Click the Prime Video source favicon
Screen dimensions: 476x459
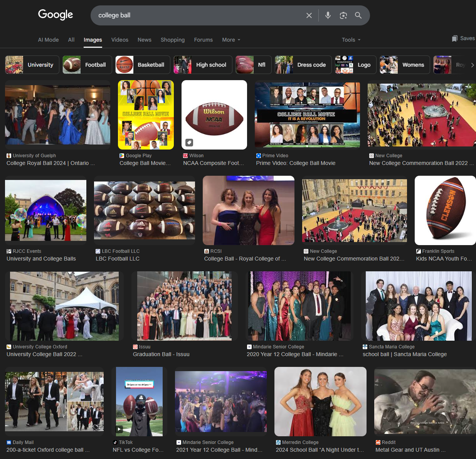pyautogui.click(x=259, y=156)
